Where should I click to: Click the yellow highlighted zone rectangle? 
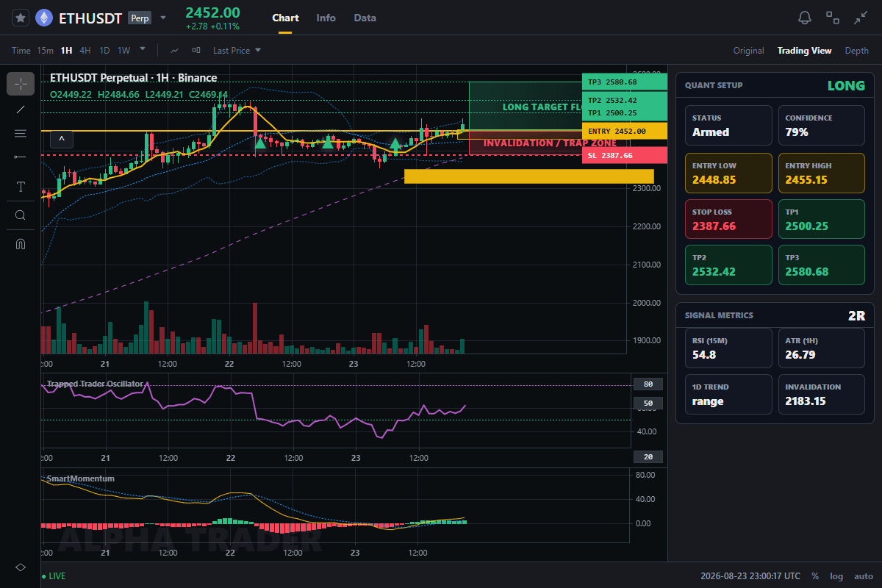(529, 176)
